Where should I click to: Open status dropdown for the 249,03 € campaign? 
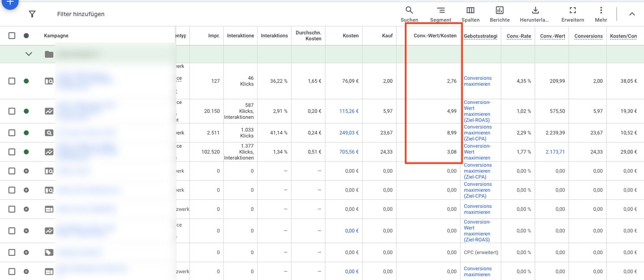coord(26,133)
